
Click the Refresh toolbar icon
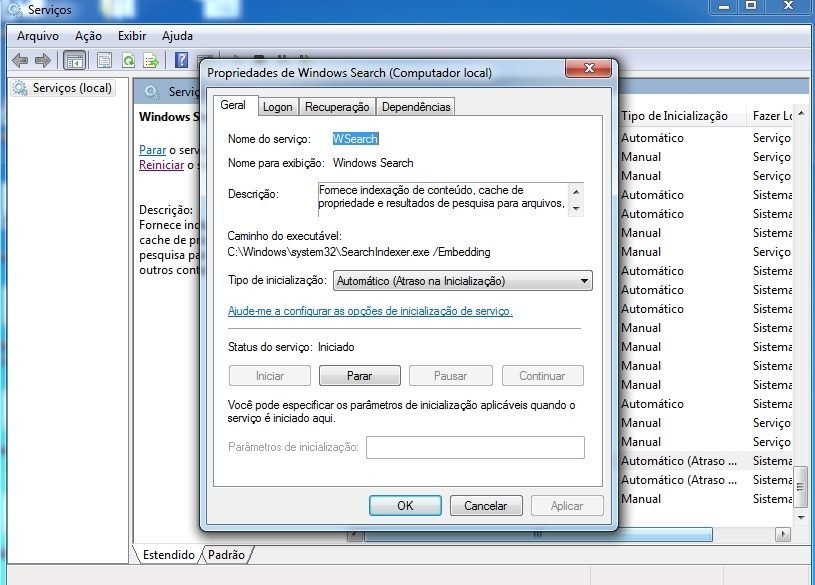click(128, 61)
